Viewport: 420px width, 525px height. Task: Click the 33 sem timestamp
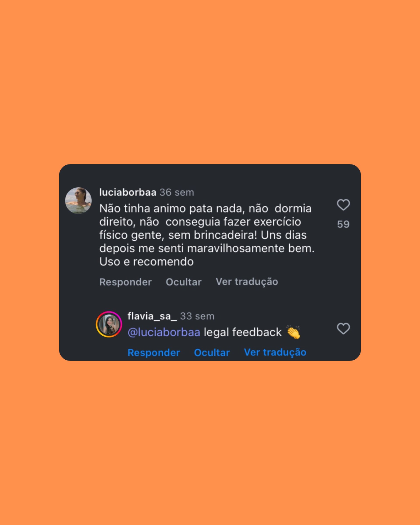[x=197, y=316]
